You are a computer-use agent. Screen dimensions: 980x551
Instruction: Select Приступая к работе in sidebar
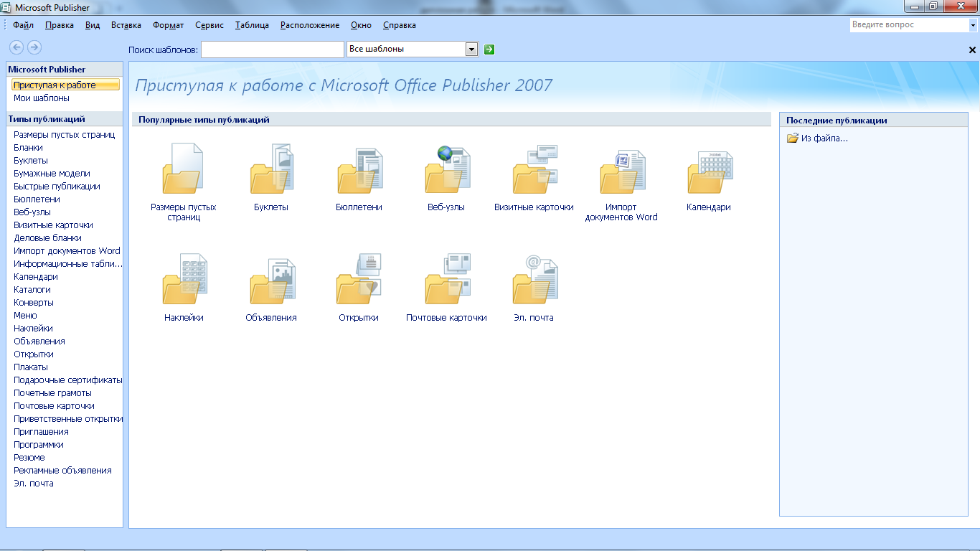(65, 85)
